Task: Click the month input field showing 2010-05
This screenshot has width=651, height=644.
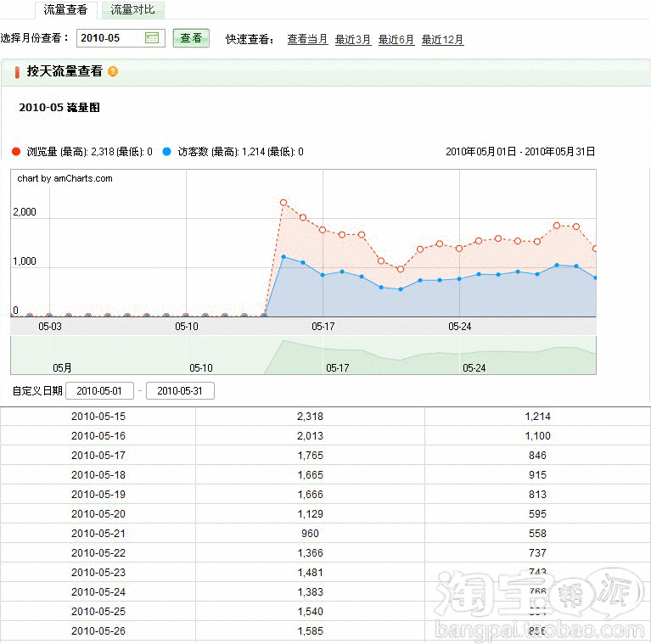Action: (121, 38)
